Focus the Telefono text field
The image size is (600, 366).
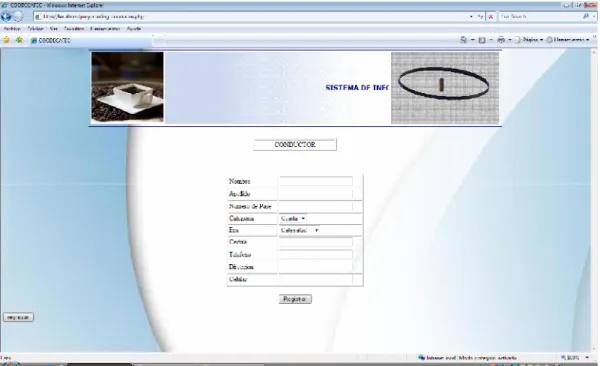(316, 255)
